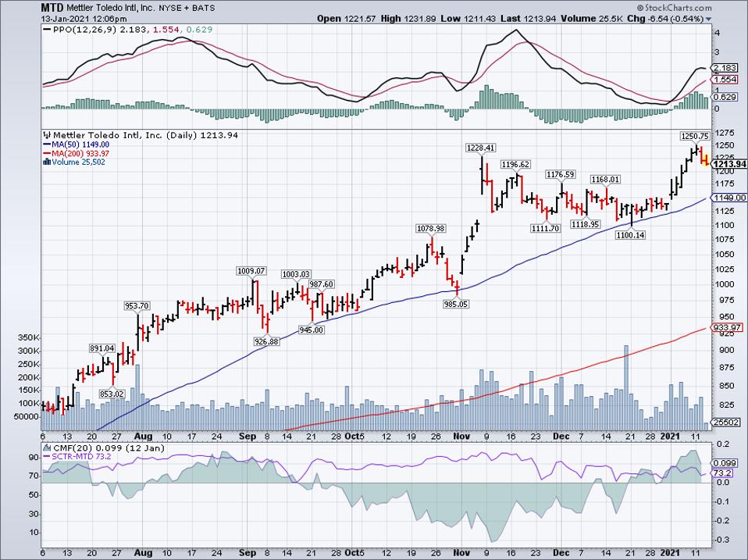Click the 1078.98 price label
The image size is (748, 560).
tap(431, 229)
